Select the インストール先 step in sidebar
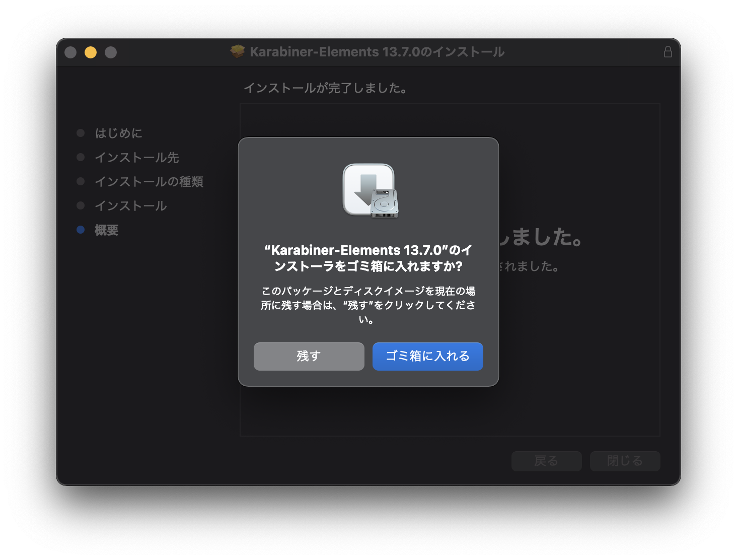The width and height of the screenshot is (737, 560). (128, 157)
